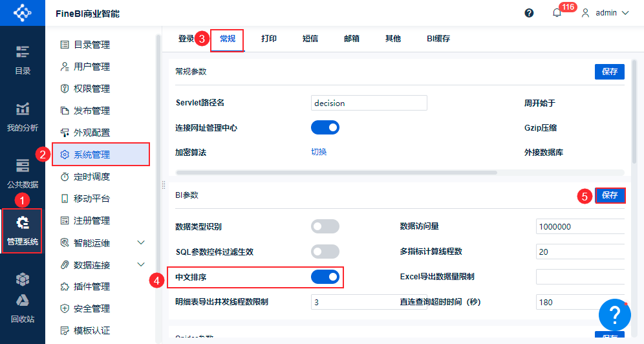Open 公共数据 in left navigation

[x=23, y=174]
